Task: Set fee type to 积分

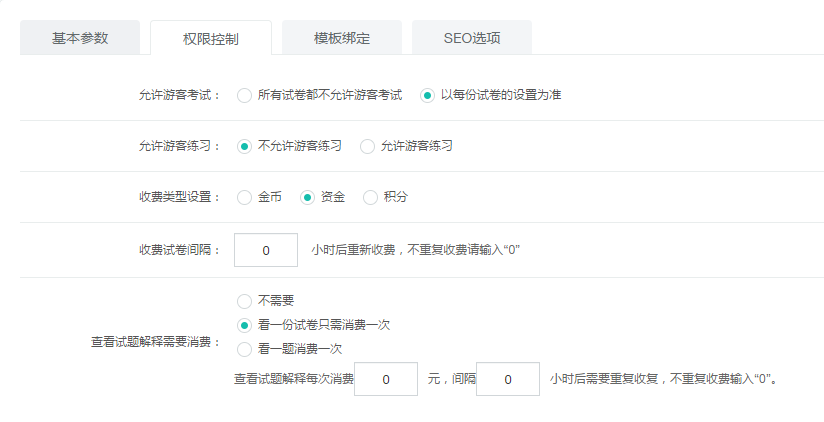Action: pos(370,197)
